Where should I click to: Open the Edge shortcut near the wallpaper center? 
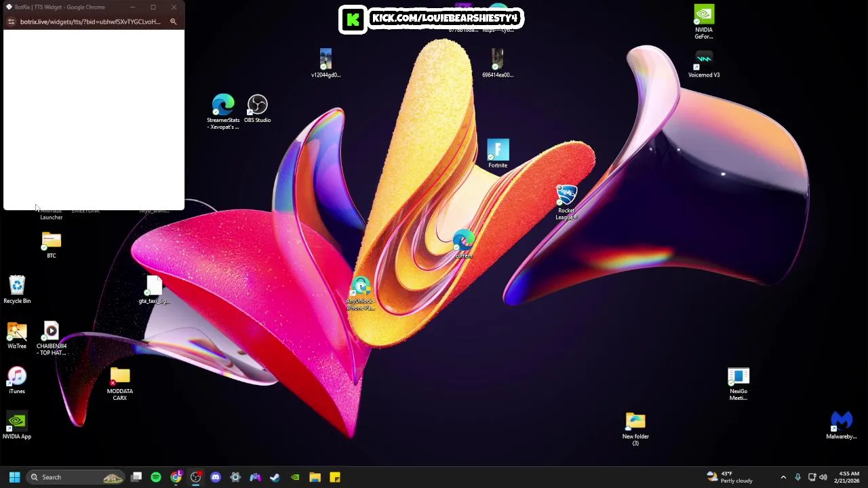click(463, 245)
